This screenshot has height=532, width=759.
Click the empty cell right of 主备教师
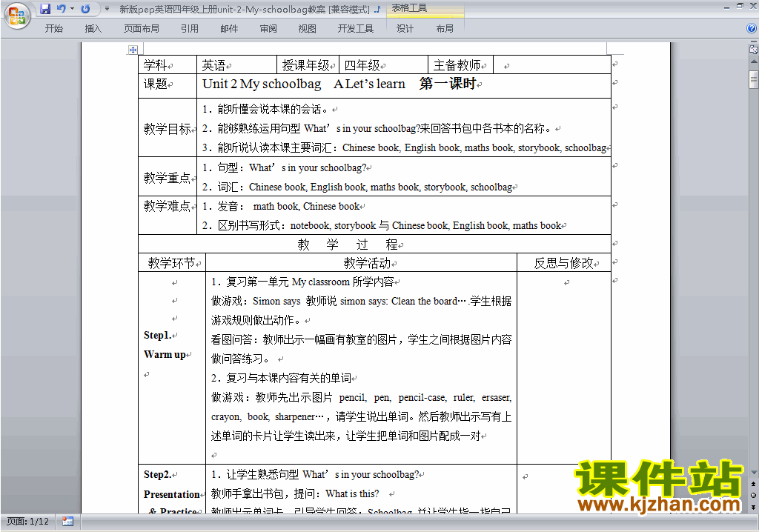[551, 65]
